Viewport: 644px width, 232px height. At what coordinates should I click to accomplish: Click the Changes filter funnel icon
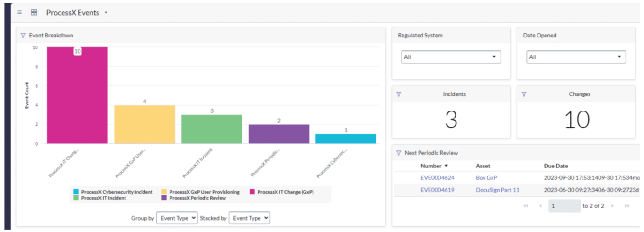point(524,94)
